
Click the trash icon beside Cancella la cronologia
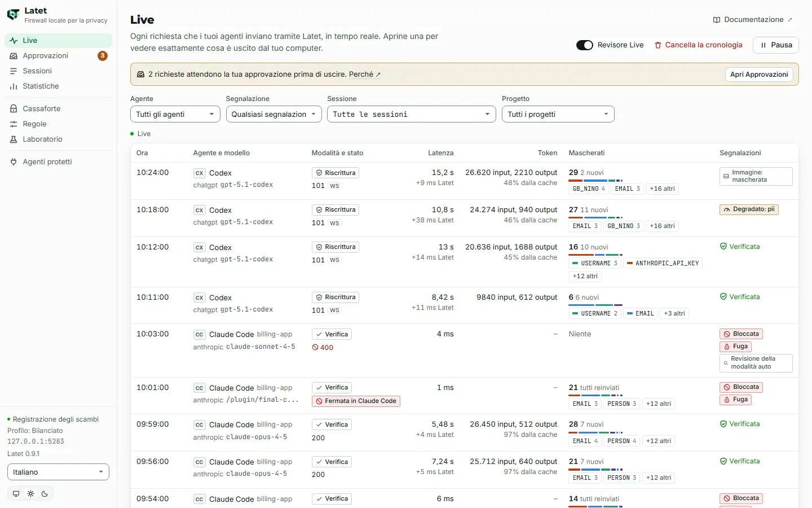click(x=657, y=45)
